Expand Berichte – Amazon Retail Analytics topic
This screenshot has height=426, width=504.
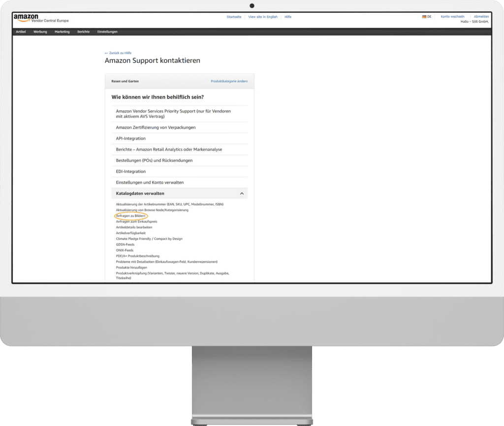[x=179, y=150]
